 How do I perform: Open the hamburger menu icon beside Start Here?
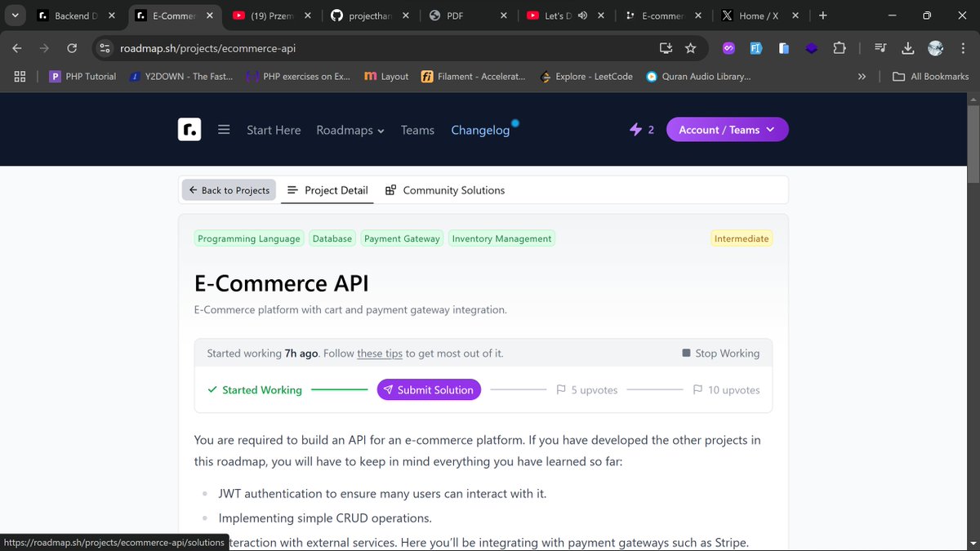click(224, 130)
